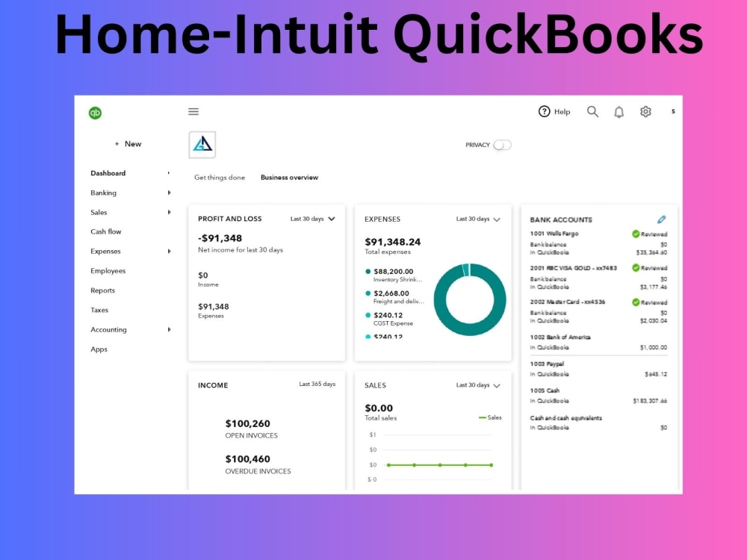
Task: Open the search magnifier icon
Action: coord(592,111)
